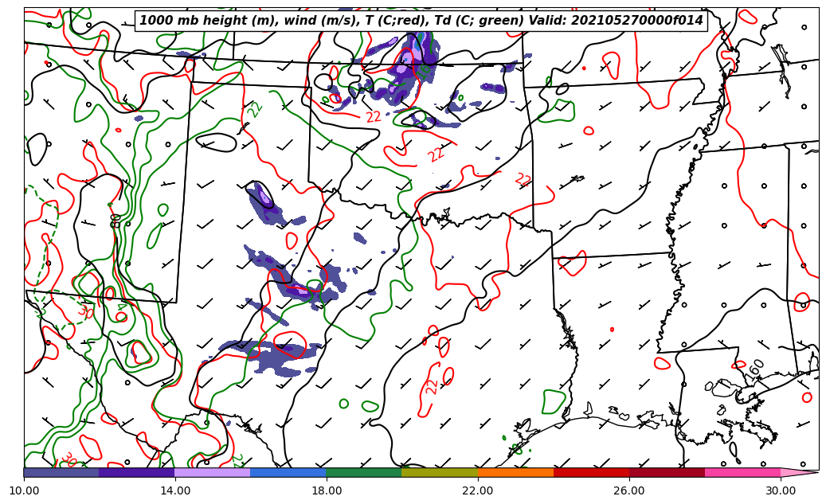
Task: Click the black 160 height contour label
Action: click(754, 368)
